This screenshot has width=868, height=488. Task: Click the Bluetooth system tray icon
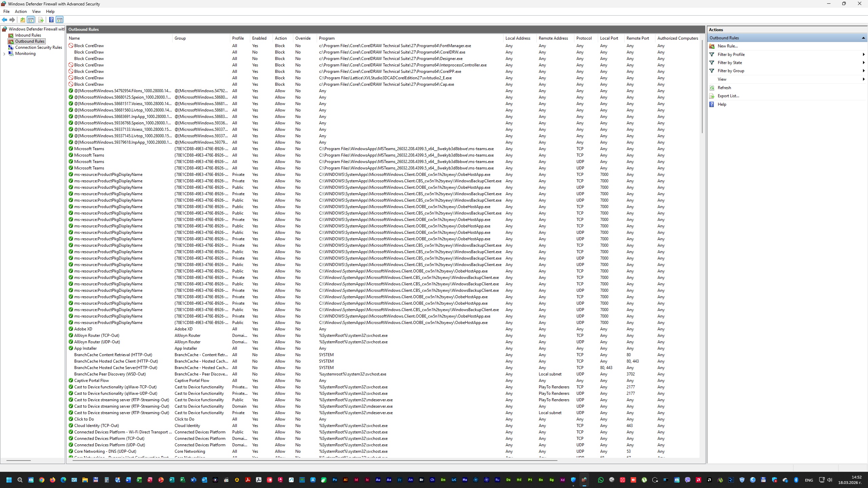coord(796,480)
